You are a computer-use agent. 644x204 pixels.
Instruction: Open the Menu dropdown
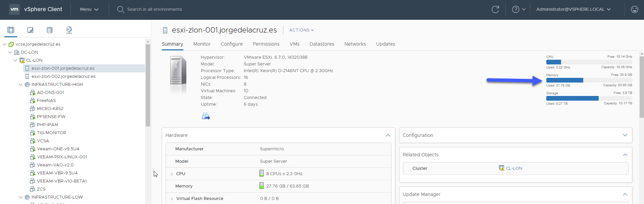click(89, 9)
